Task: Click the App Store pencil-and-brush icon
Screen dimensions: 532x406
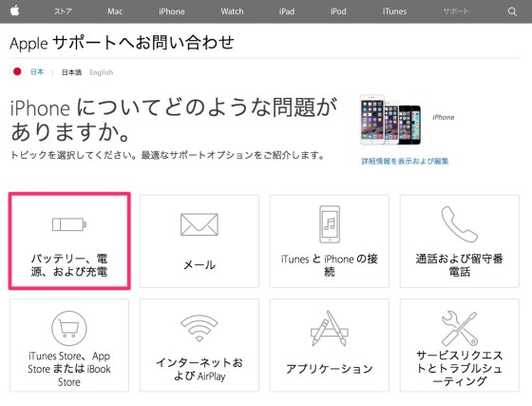Action: tap(330, 328)
